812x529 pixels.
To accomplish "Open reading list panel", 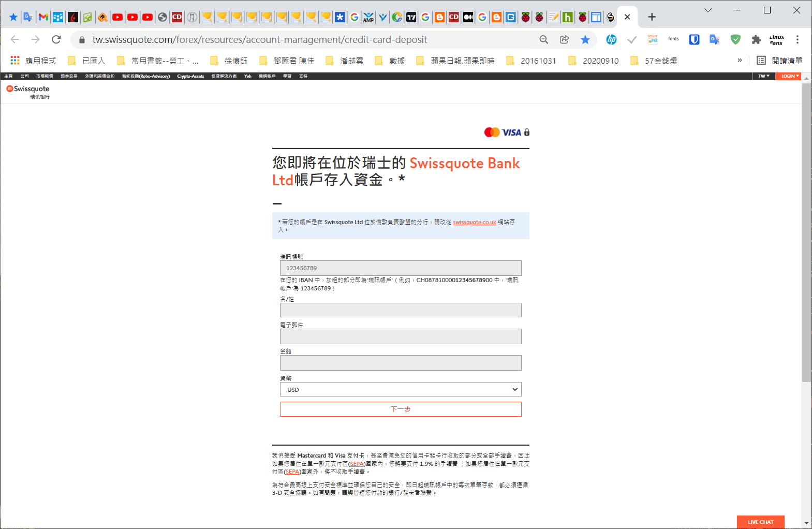I will (779, 61).
